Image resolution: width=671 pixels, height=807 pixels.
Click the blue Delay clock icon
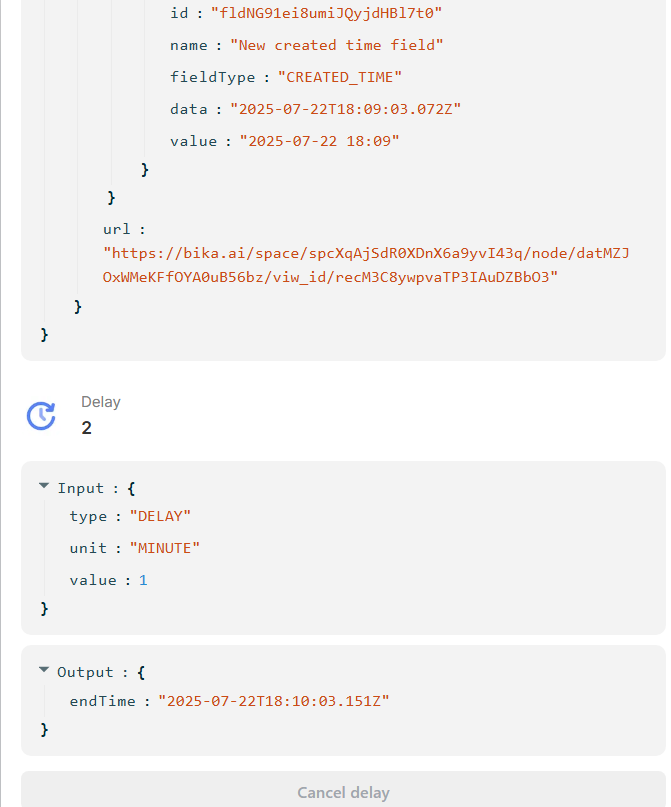[41, 415]
